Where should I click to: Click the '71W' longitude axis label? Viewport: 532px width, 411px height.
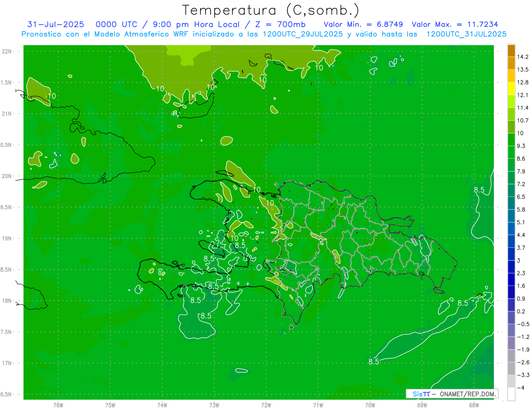coord(318,405)
